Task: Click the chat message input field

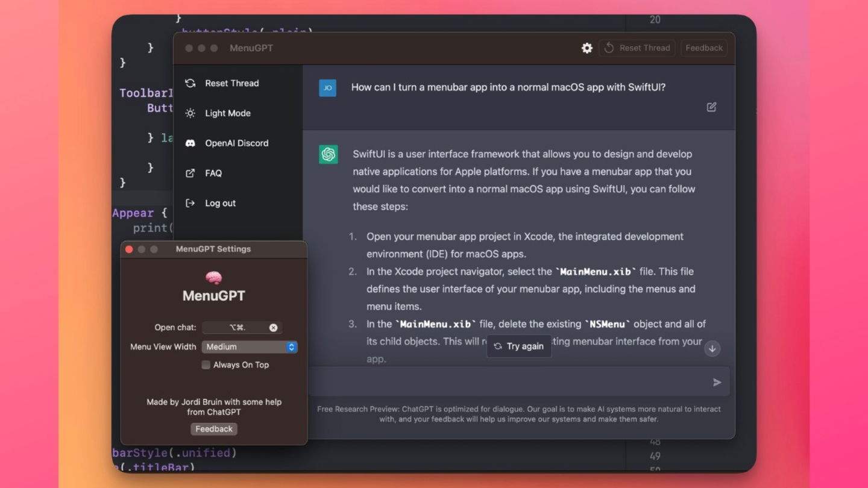Action: pos(512,381)
